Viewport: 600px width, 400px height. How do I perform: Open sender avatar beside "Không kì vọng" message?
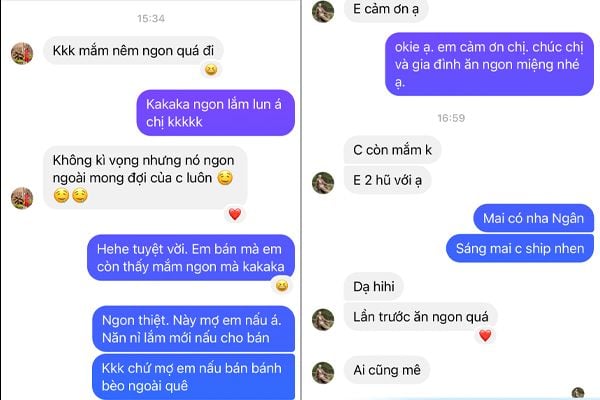click(22, 198)
